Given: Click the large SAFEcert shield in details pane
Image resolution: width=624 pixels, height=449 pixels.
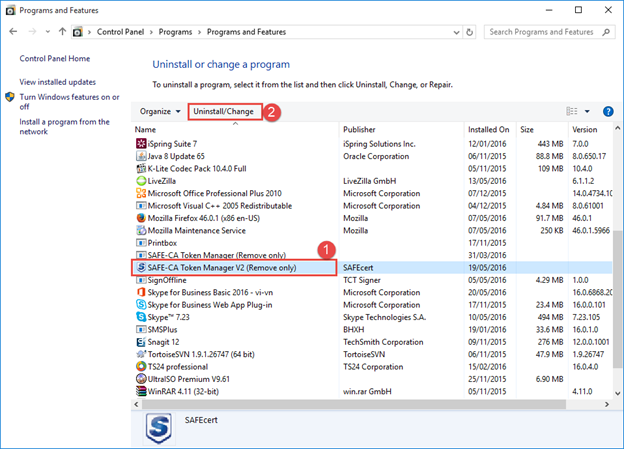Looking at the screenshot, I should 159,429.
